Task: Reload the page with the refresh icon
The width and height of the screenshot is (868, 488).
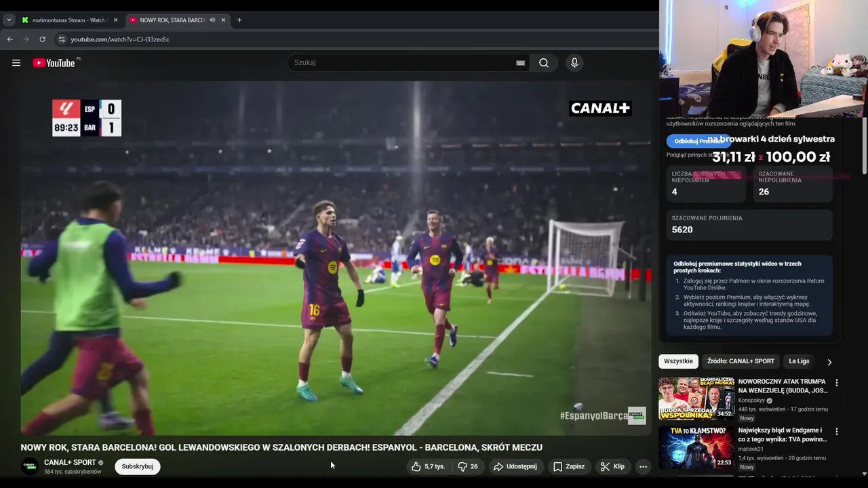Action: tap(42, 39)
